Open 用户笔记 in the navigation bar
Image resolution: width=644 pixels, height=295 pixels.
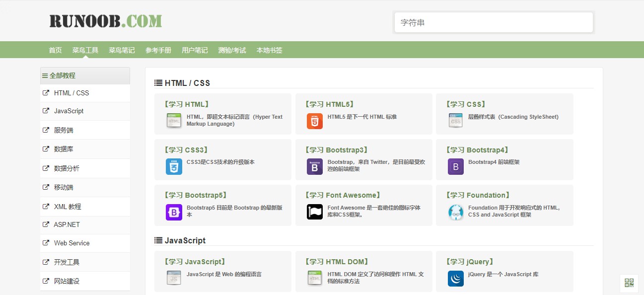point(195,50)
